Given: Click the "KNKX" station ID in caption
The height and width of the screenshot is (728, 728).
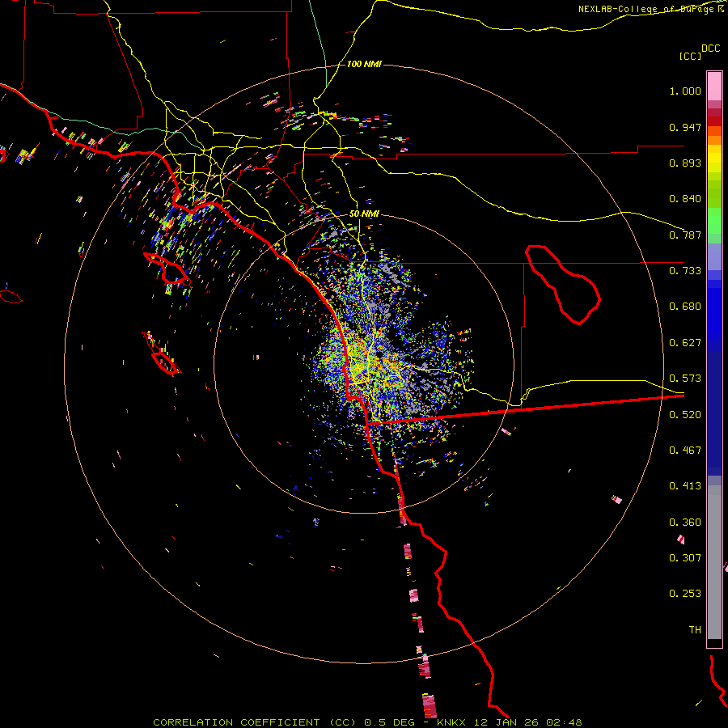Looking at the screenshot, I should (x=452, y=722).
